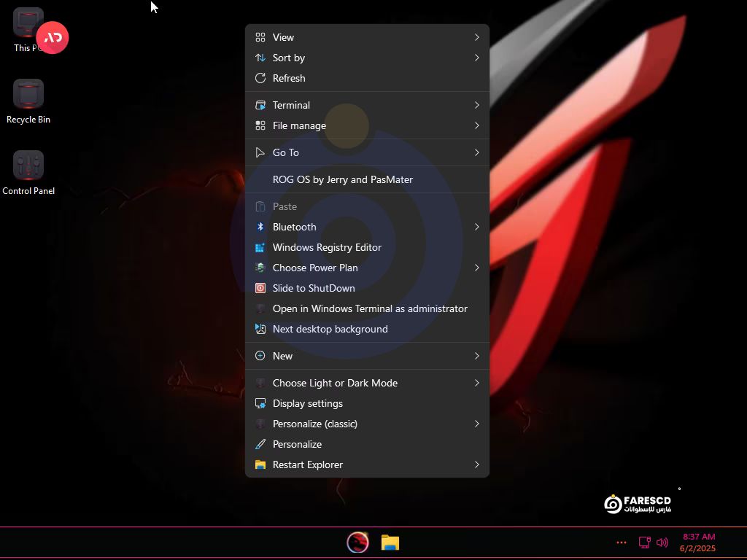Click the red Slide to ShutDown icon
Viewport: 747px width, 560px height.
260,288
